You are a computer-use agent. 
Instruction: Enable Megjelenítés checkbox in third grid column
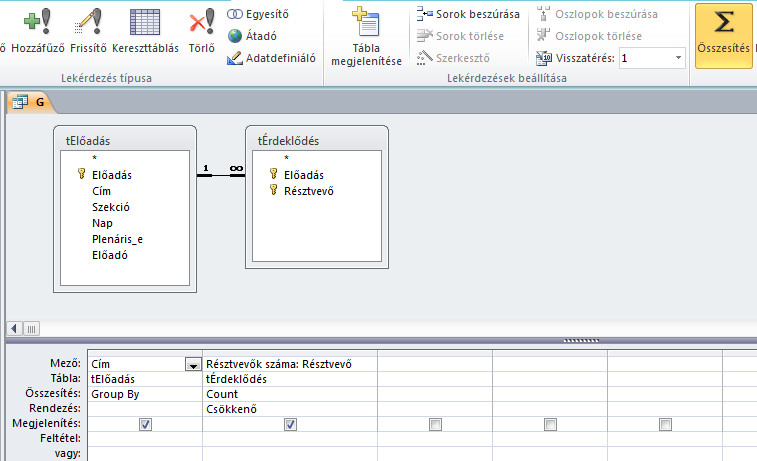click(435, 424)
